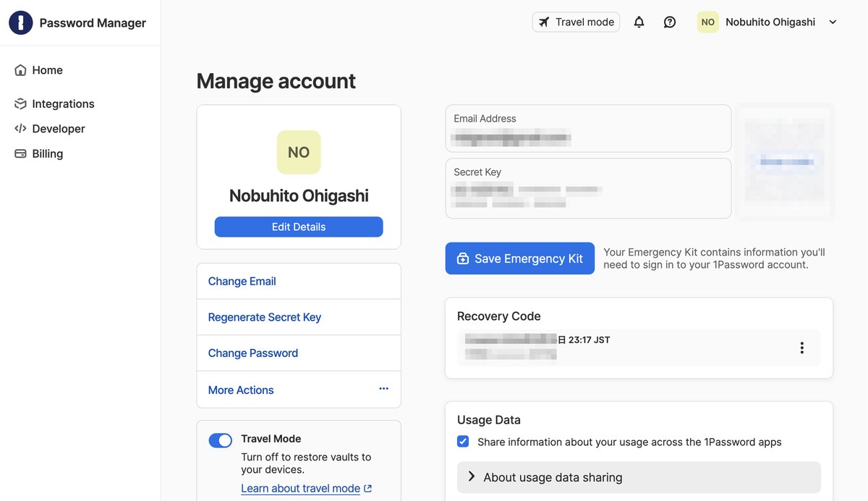Click the Home house icon
This screenshot has width=868, height=501.
click(20, 70)
